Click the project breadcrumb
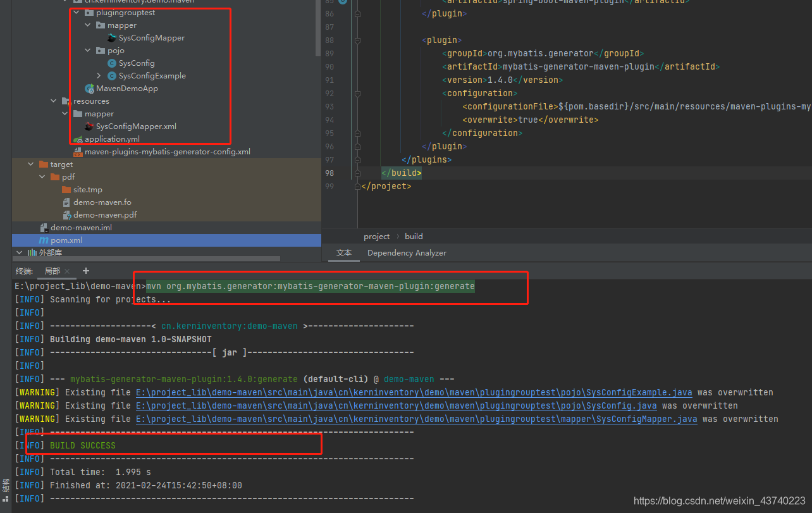The width and height of the screenshot is (812, 513). (377, 237)
